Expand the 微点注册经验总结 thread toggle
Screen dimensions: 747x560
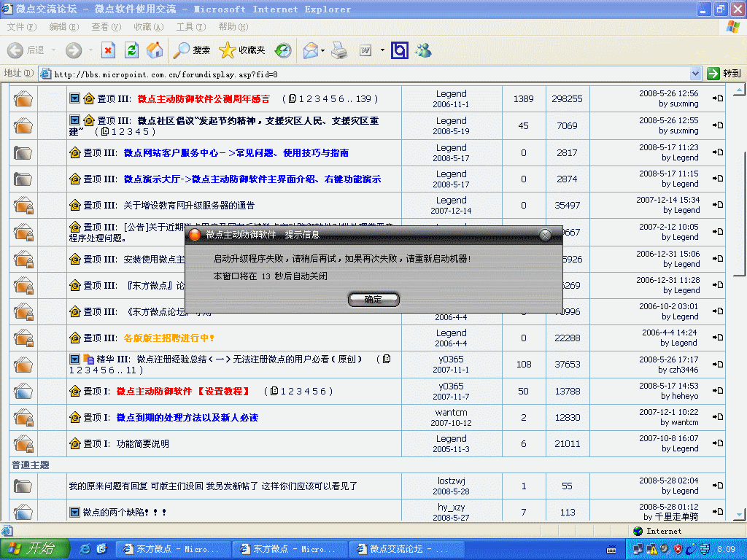point(74,359)
